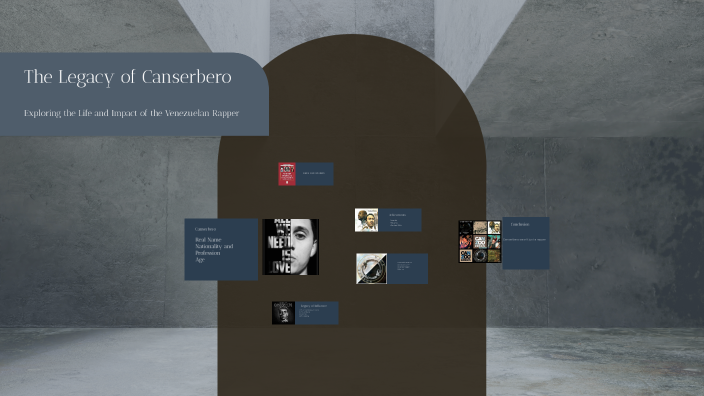Select the dark portrait thumbnail near Legacy card
The width and height of the screenshot is (704, 396).
pyautogui.click(x=283, y=313)
